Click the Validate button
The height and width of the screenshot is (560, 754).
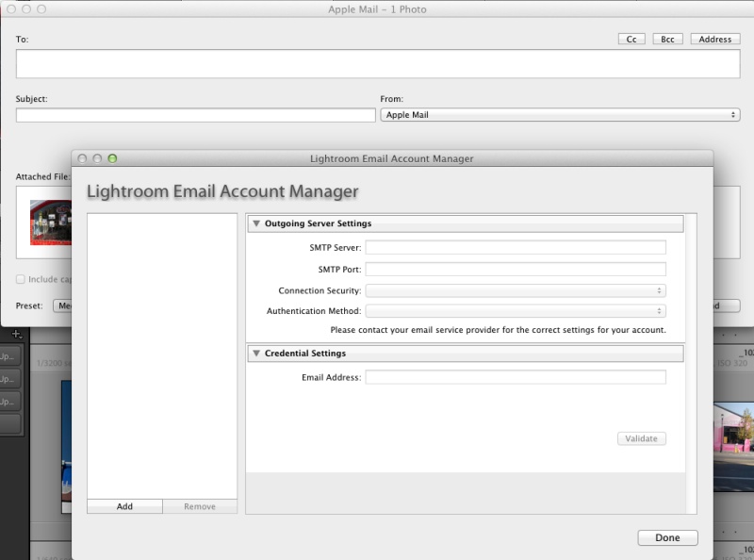642,438
